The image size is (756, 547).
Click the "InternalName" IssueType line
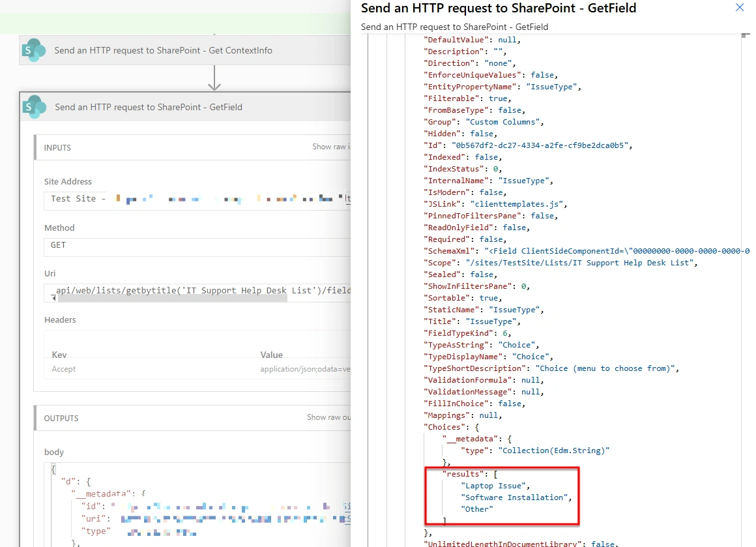[488, 181]
